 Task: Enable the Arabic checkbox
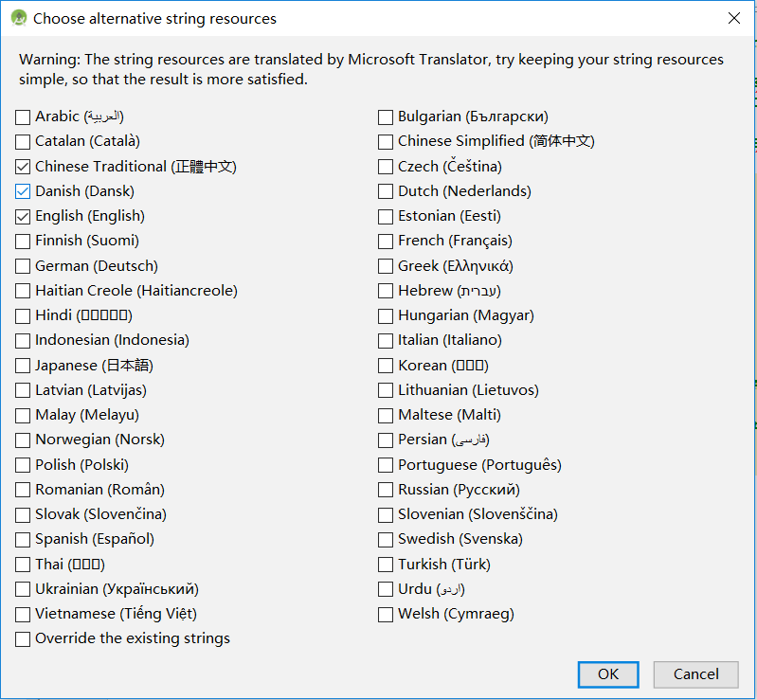[x=23, y=117]
